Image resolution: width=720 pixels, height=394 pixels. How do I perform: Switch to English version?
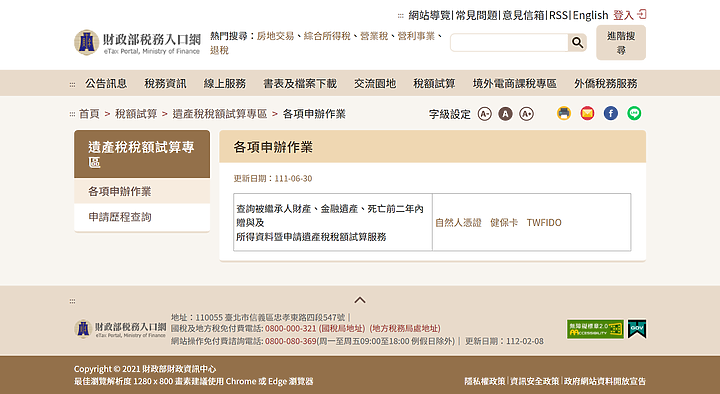tap(591, 15)
